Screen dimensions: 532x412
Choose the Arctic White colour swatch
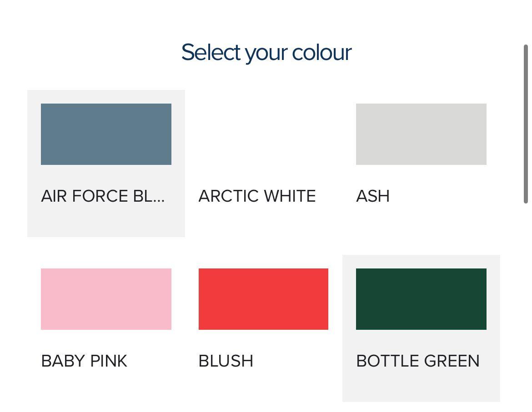click(263, 134)
